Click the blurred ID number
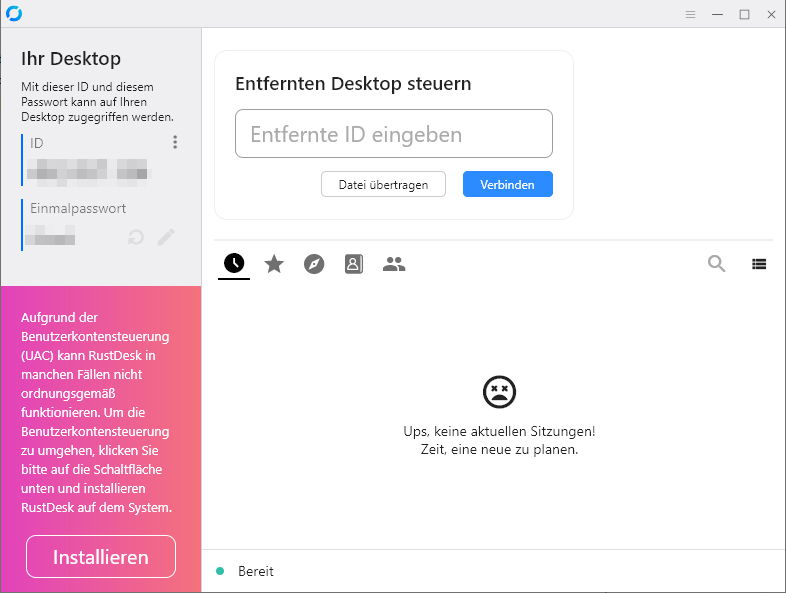The height and width of the screenshot is (593, 786). [88, 170]
